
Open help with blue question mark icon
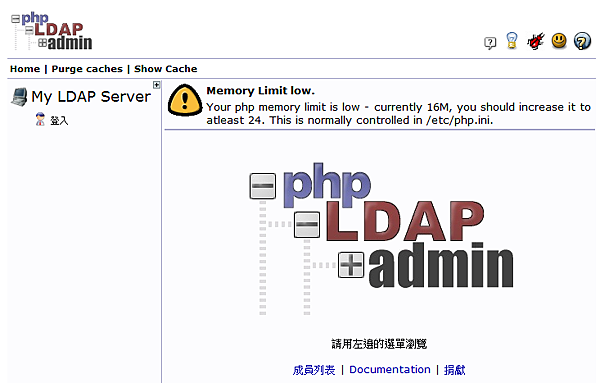point(582,41)
